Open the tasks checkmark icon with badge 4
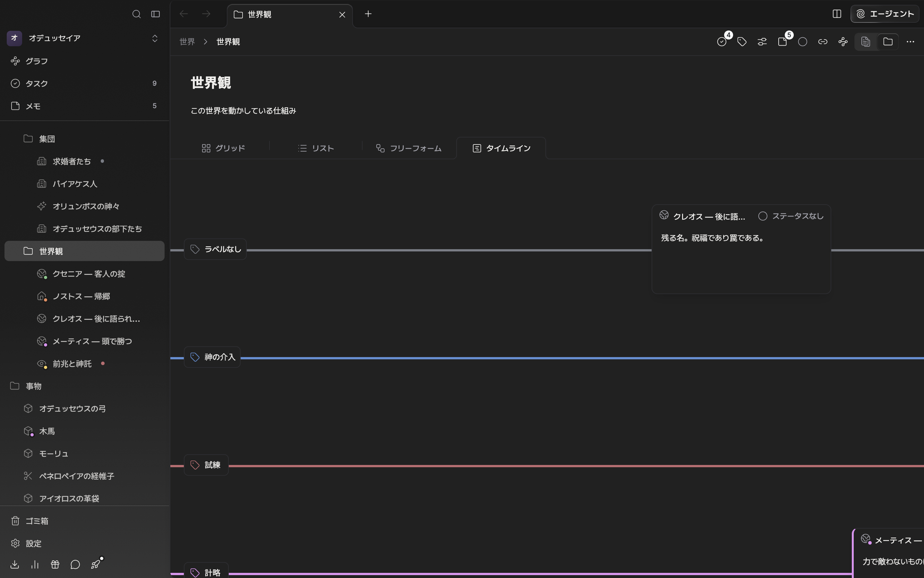 pos(722,42)
